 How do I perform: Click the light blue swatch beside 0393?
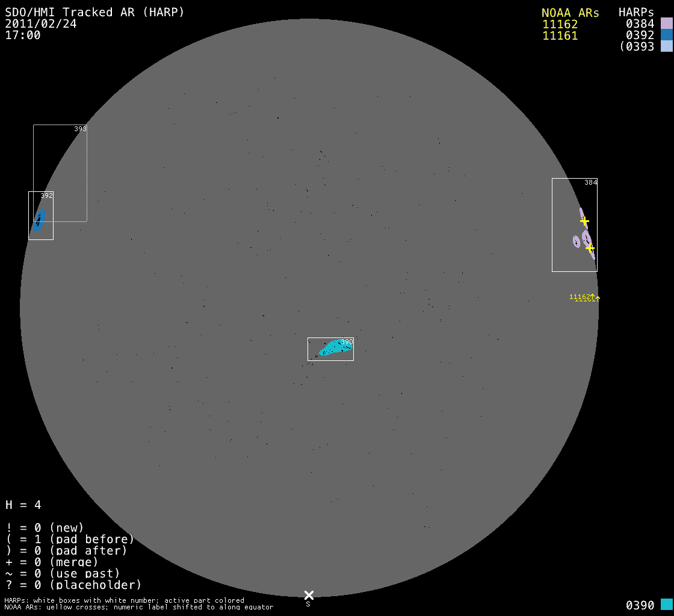point(666,46)
